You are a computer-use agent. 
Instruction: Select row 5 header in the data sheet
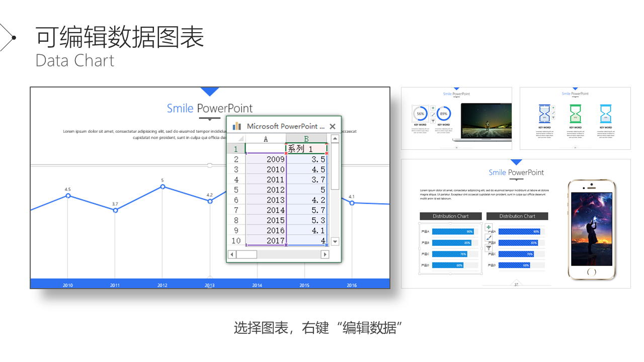pyautogui.click(x=236, y=190)
